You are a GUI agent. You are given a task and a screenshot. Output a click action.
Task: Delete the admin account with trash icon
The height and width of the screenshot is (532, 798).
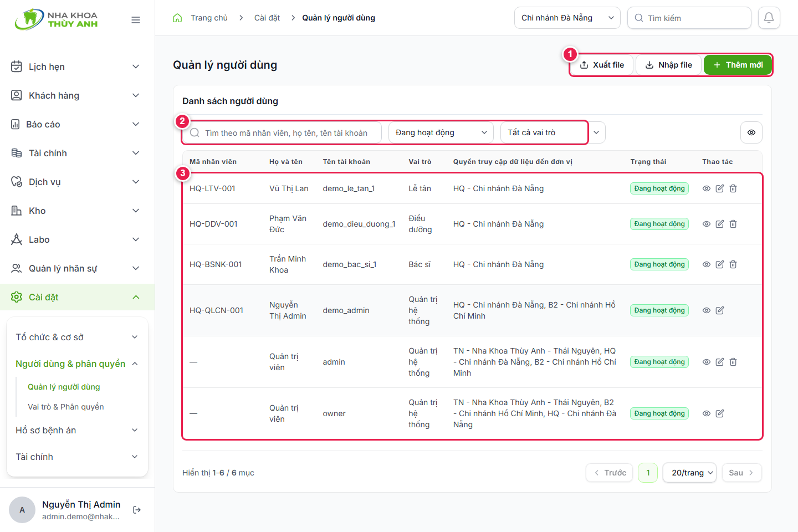point(733,362)
